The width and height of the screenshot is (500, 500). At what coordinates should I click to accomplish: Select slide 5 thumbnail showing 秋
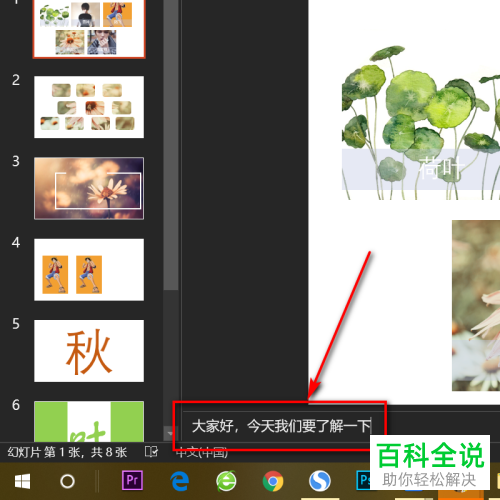tap(89, 351)
